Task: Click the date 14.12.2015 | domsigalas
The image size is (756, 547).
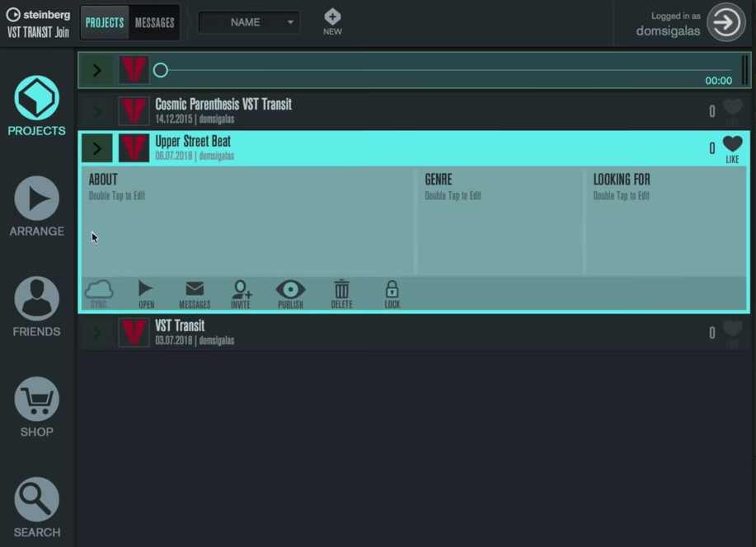Action: tap(195, 119)
